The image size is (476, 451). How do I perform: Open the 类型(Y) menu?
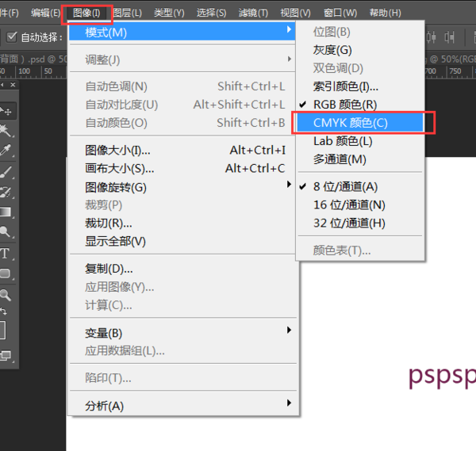click(169, 13)
